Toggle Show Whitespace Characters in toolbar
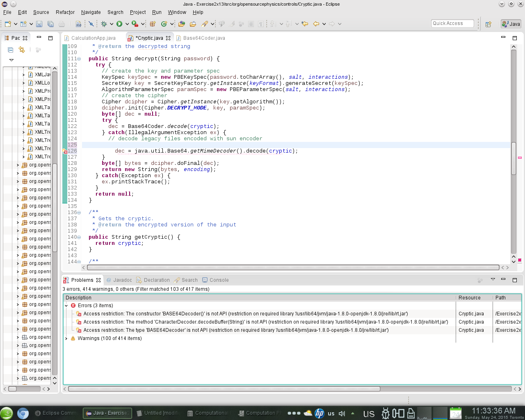This screenshot has height=420, width=525. [261, 24]
